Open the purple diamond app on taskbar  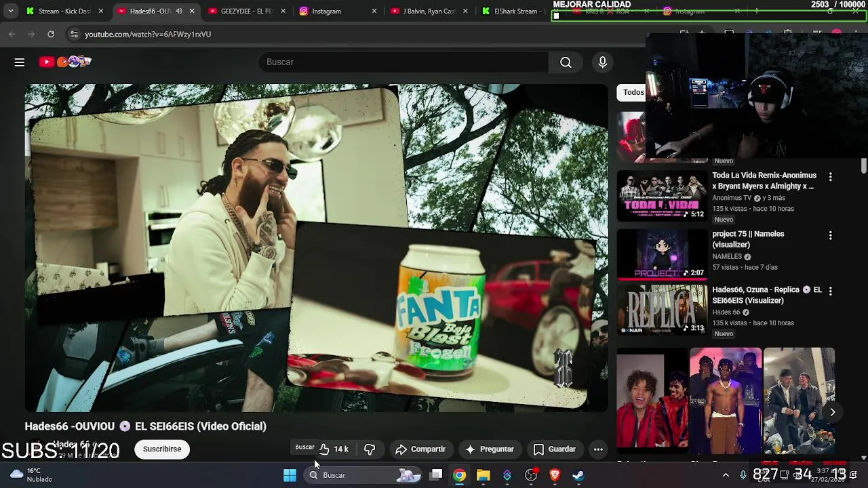(x=507, y=475)
